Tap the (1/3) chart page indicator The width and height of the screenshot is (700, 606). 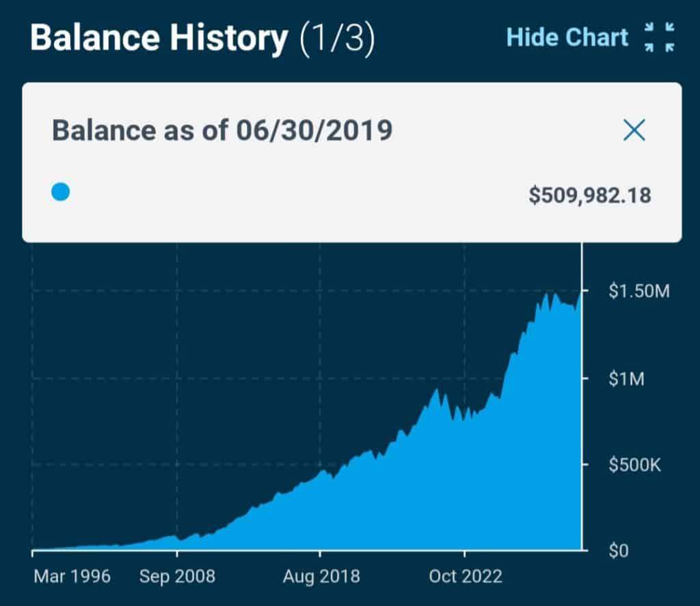(338, 39)
